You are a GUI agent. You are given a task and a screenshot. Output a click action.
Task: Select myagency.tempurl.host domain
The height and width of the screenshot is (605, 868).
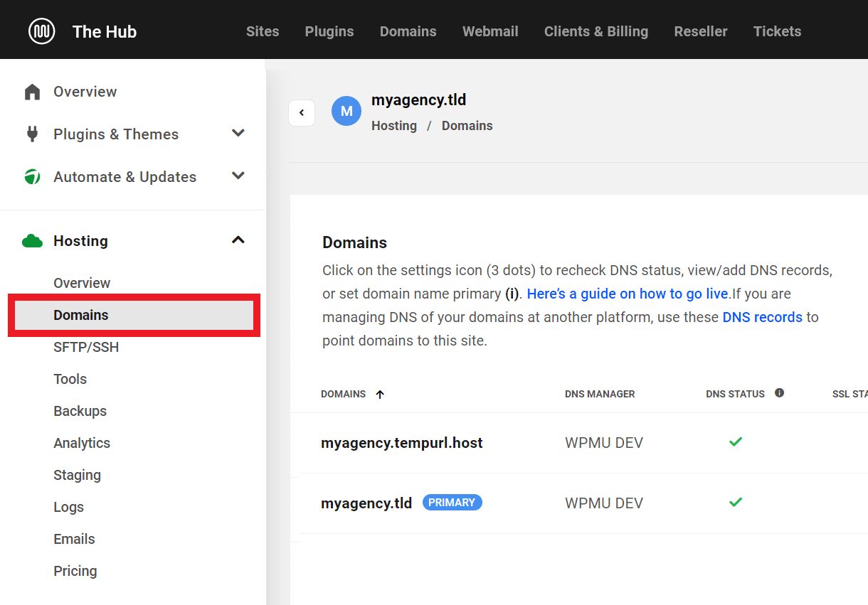[x=402, y=443]
